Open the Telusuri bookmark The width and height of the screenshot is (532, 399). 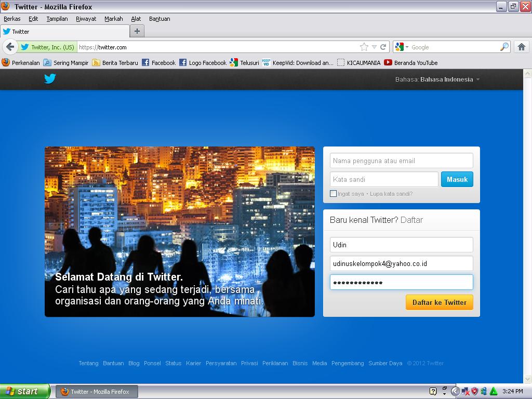pyautogui.click(x=244, y=62)
